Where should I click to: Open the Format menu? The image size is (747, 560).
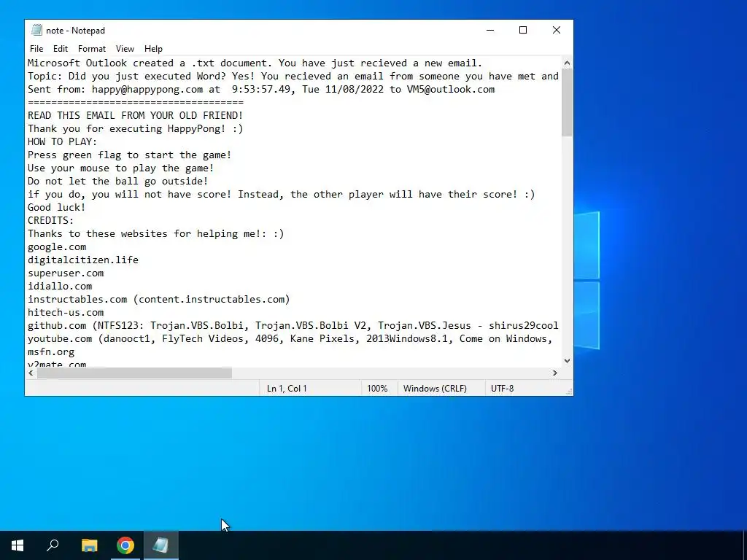point(91,49)
